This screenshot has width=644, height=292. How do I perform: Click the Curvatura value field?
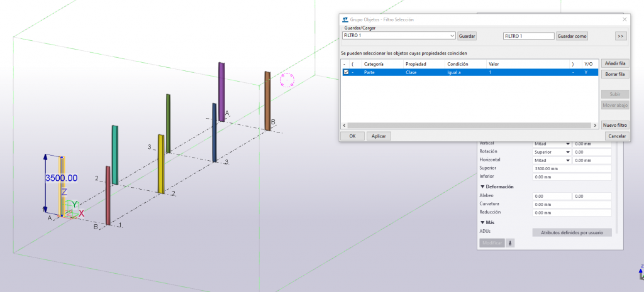pyautogui.click(x=572, y=204)
